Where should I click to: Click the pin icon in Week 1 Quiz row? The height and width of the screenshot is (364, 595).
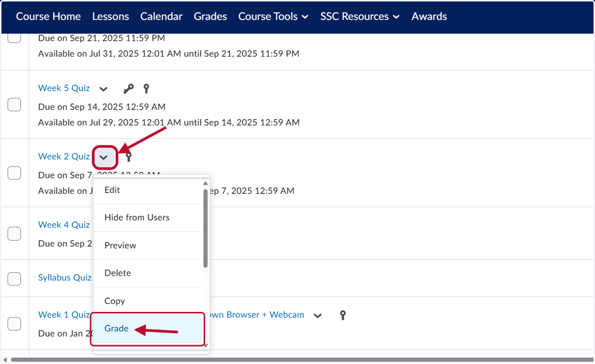[x=342, y=315]
